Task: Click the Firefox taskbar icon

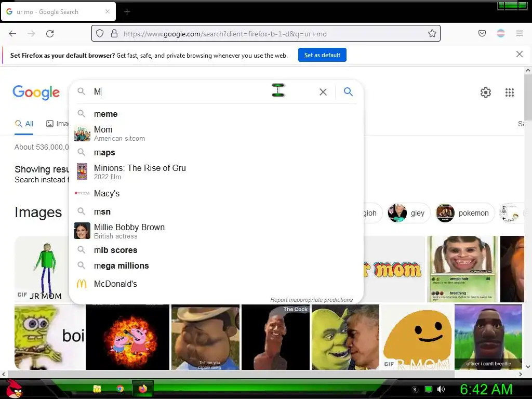Action: pos(143,389)
